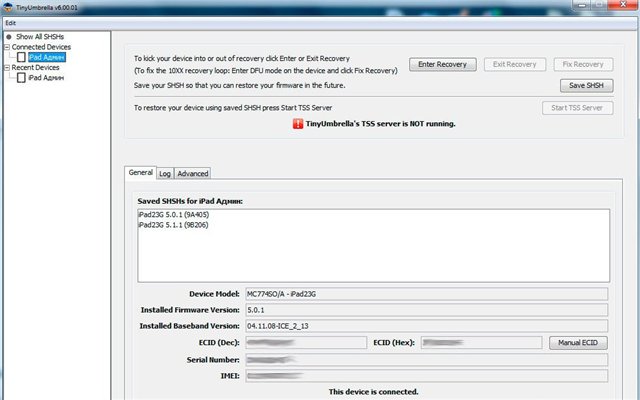Switch to the General tab
The width and height of the screenshot is (640, 400).
140,173
